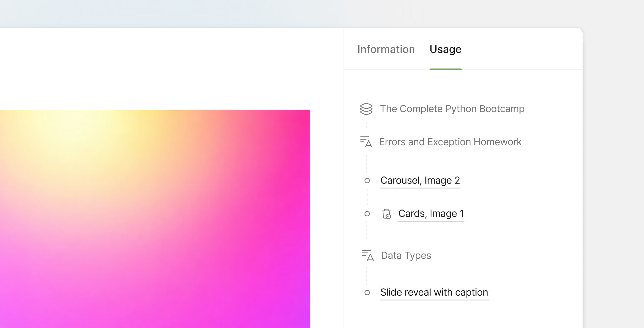The image size is (644, 328).
Task: Open the Carousel, Image 2 link
Action: pos(420,180)
